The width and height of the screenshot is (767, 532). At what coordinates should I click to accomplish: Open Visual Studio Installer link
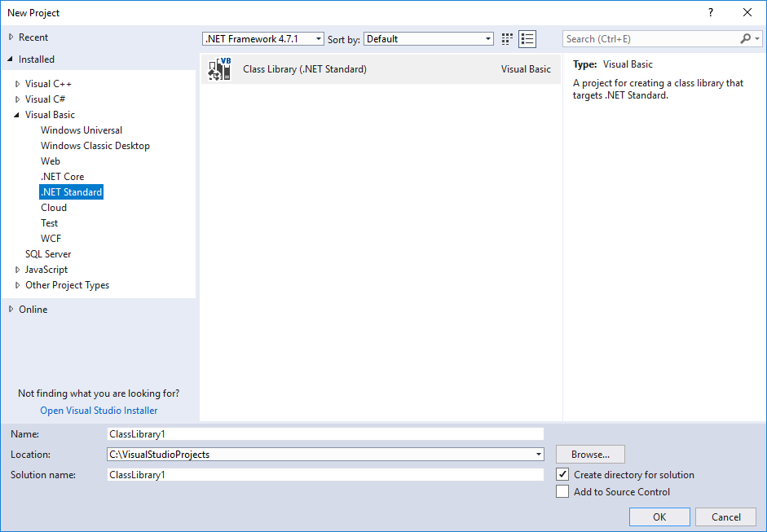(x=99, y=411)
